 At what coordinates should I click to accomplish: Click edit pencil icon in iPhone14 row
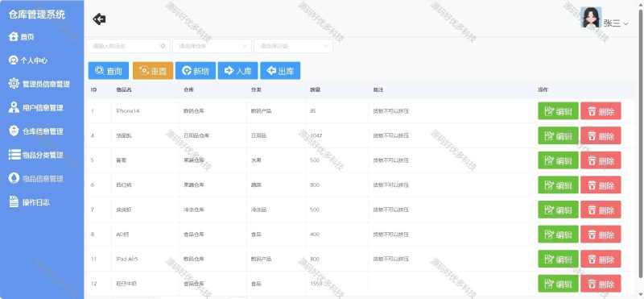point(549,111)
